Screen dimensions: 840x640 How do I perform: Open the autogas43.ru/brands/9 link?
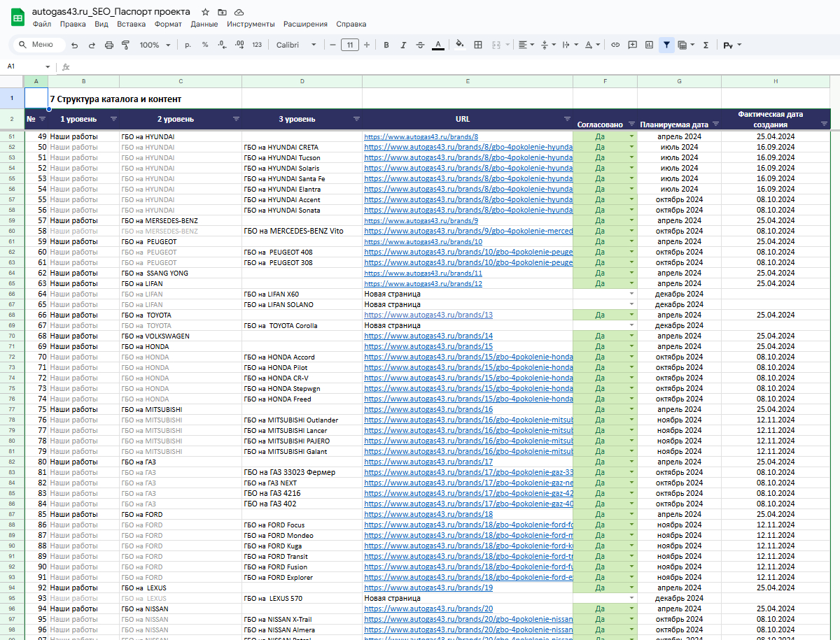[x=421, y=220]
